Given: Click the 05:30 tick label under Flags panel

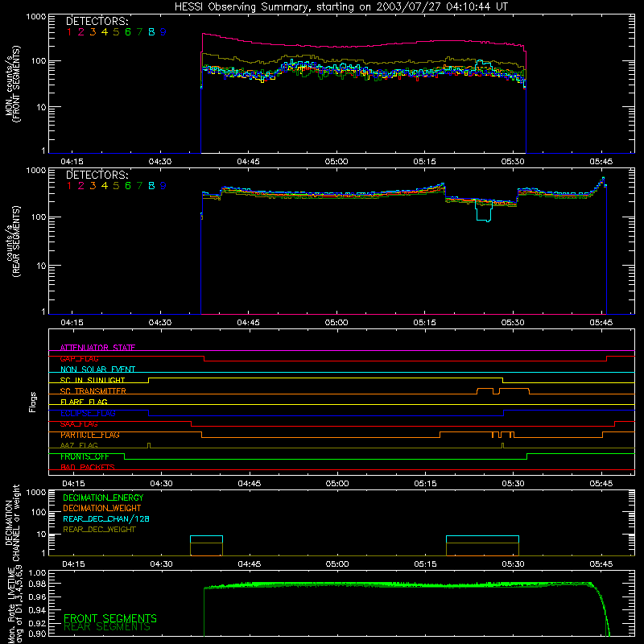Looking at the screenshot, I should pos(513,484).
